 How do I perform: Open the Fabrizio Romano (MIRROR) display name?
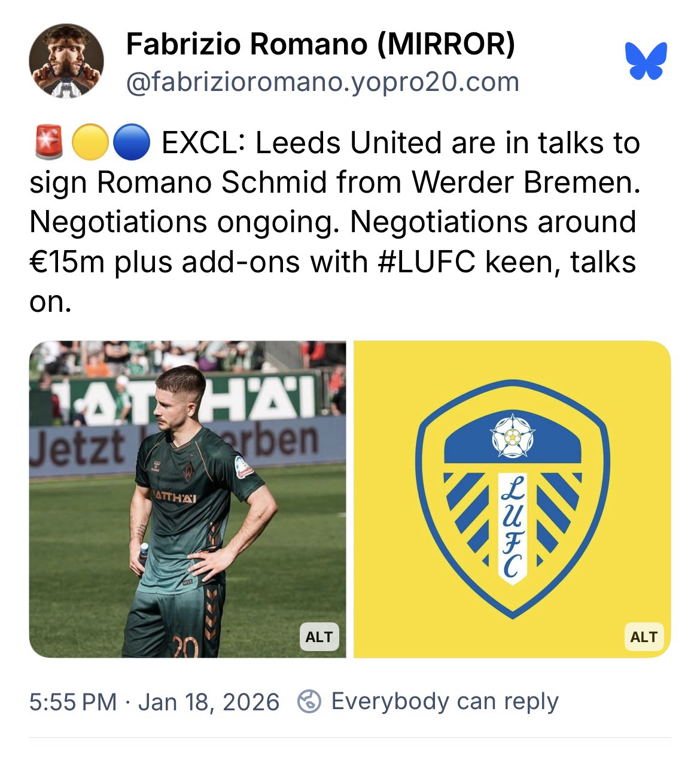pyautogui.click(x=321, y=44)
